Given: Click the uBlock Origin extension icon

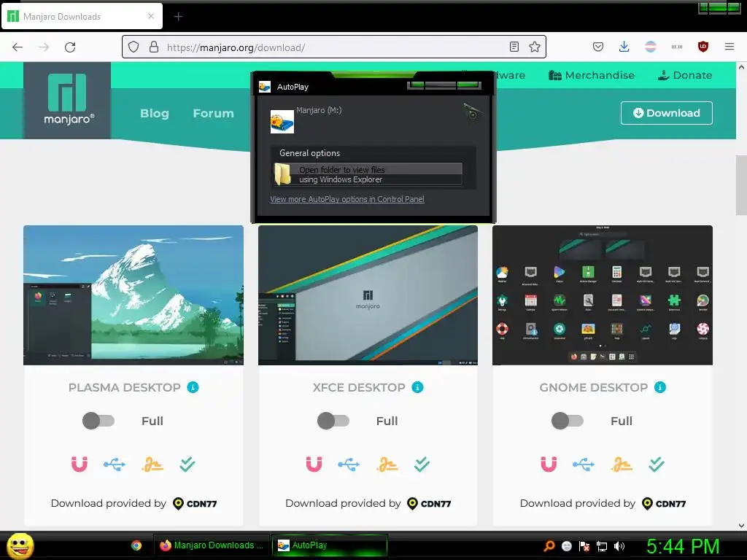Looking at the screenshot, I should (703, 47).
